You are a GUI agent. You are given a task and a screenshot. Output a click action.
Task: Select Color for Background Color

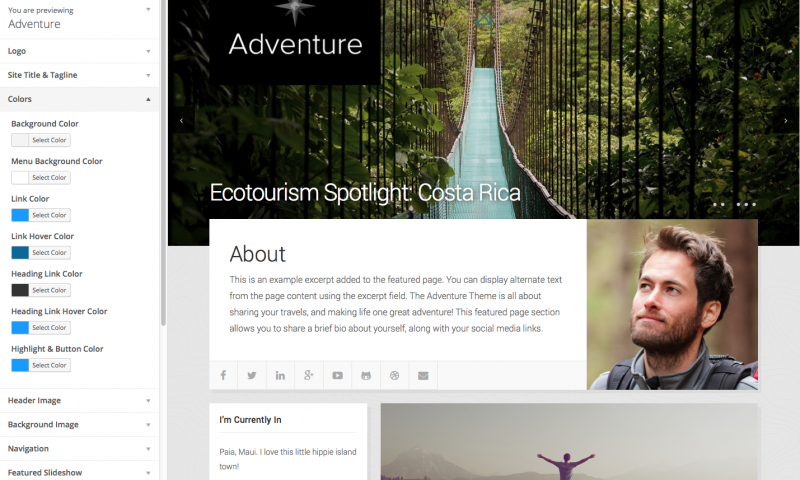49,140
